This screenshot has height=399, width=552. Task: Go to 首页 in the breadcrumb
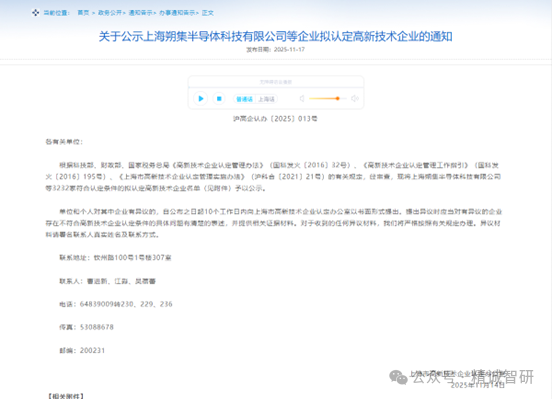83,13
